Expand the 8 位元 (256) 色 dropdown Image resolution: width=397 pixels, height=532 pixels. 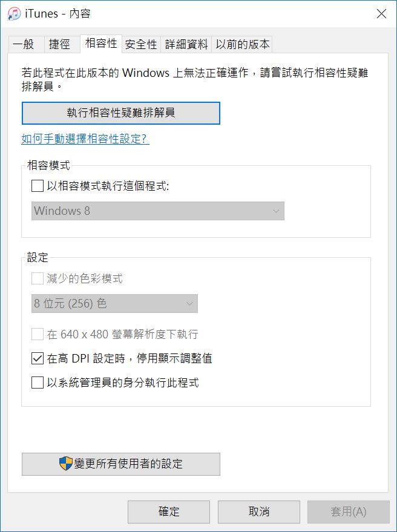pos(114,303)
